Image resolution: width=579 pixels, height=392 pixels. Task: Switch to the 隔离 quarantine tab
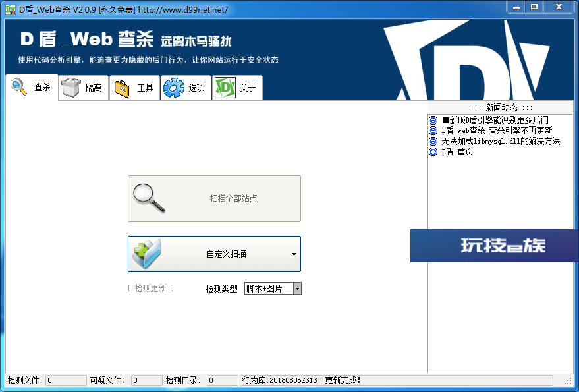tap(84, 88)
